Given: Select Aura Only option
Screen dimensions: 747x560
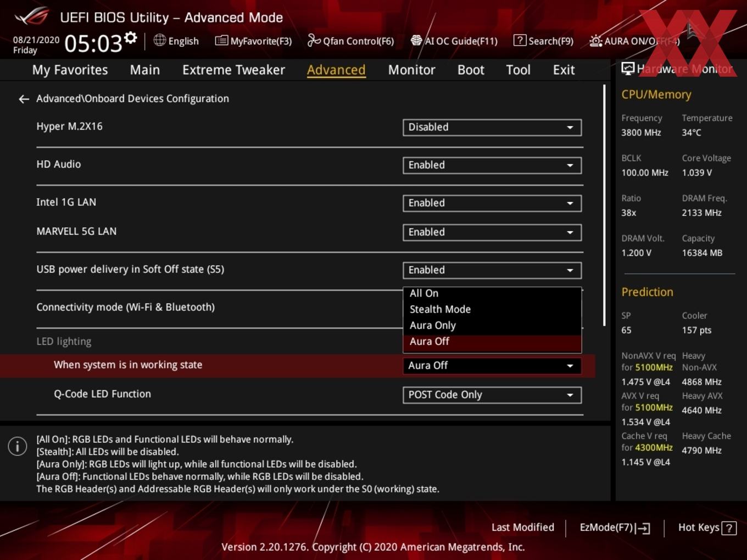Looking at the screenshot, I should coord(492,325).
